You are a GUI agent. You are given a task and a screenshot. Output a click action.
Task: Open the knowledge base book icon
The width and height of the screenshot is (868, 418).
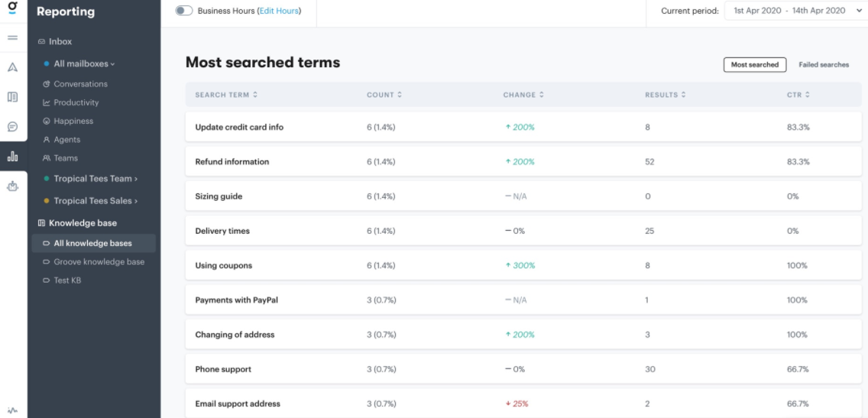12,97
